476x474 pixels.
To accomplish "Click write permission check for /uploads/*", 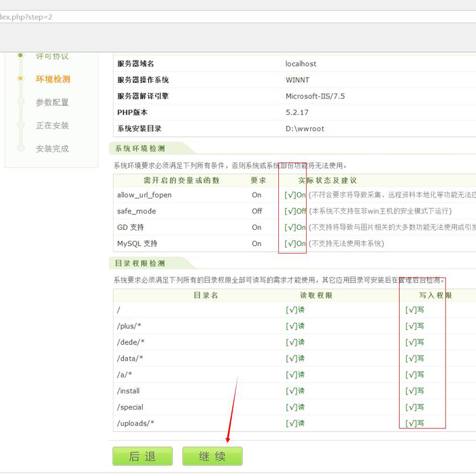I will [x=414, y=424].
